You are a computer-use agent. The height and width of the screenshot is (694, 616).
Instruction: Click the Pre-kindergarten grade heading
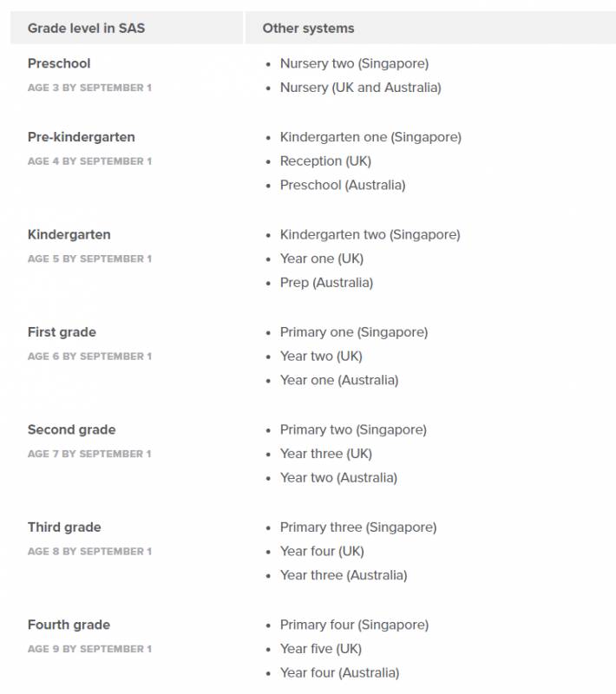pos(81,137)
